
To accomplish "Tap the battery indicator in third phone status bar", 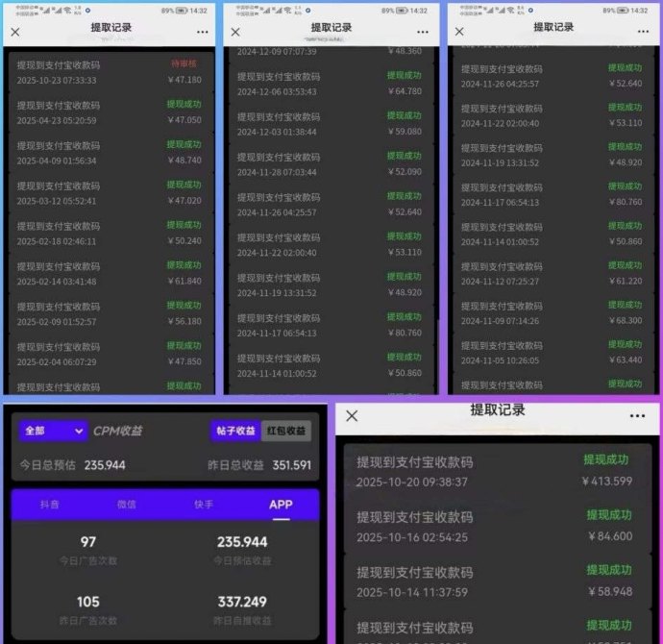I will tap(623, 11).
